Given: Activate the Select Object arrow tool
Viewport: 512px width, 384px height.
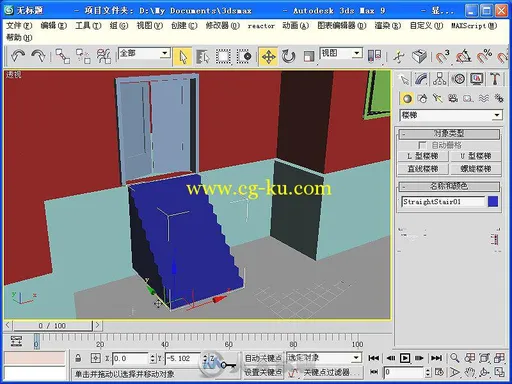Looking at the screenshot, I should coord(182,56).
